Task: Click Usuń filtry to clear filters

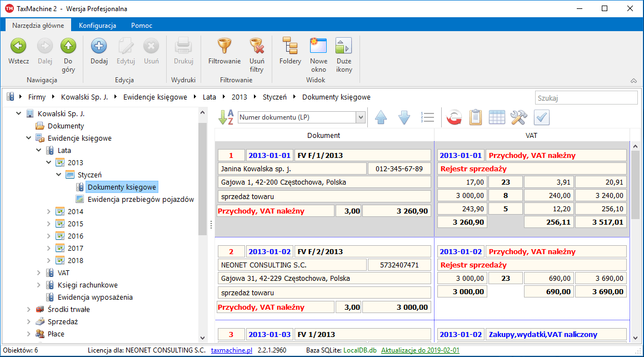Action: click(256, 46)
